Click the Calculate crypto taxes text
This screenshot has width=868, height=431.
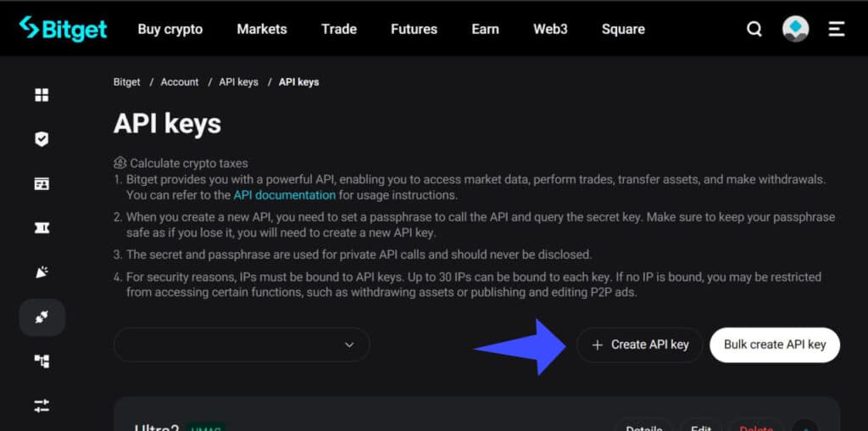[189, 164]
